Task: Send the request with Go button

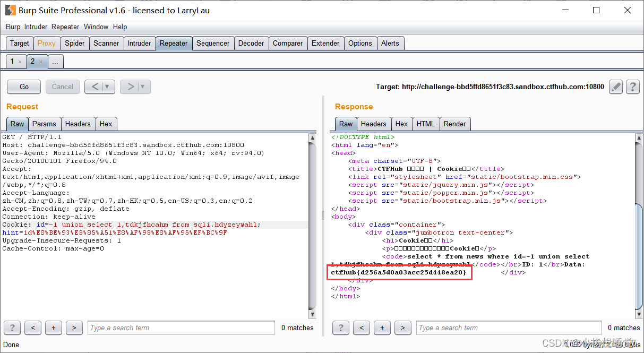Action: coord(24,87)
